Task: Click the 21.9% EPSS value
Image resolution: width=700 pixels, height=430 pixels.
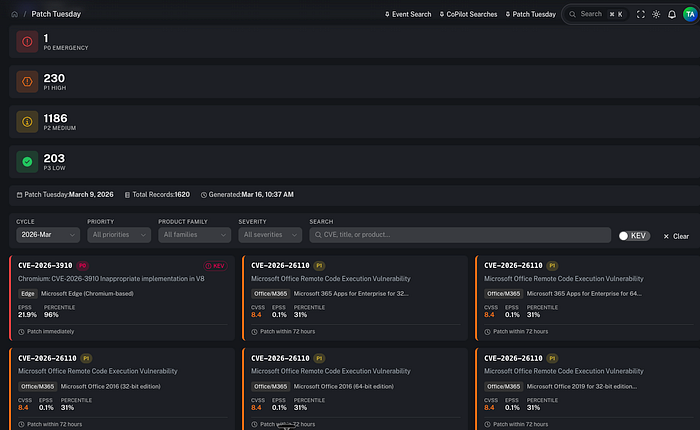Action: pos(27,315)
